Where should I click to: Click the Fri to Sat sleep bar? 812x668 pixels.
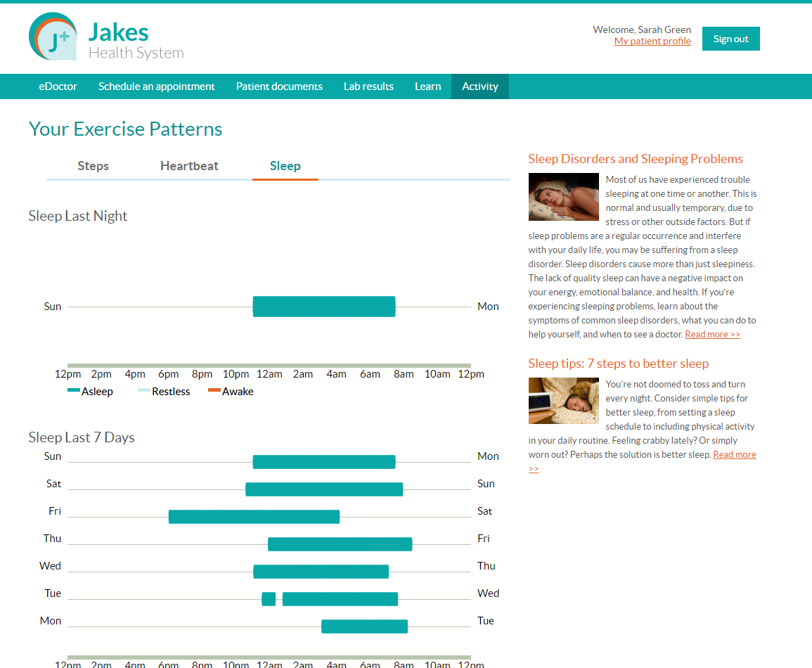pyautogui.click(x=254, y=517)
